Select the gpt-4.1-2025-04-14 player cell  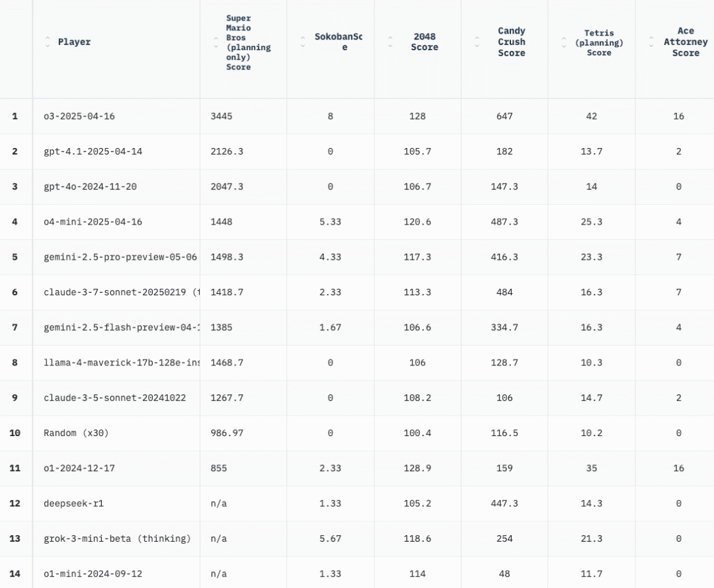click(x=116, y=151)
